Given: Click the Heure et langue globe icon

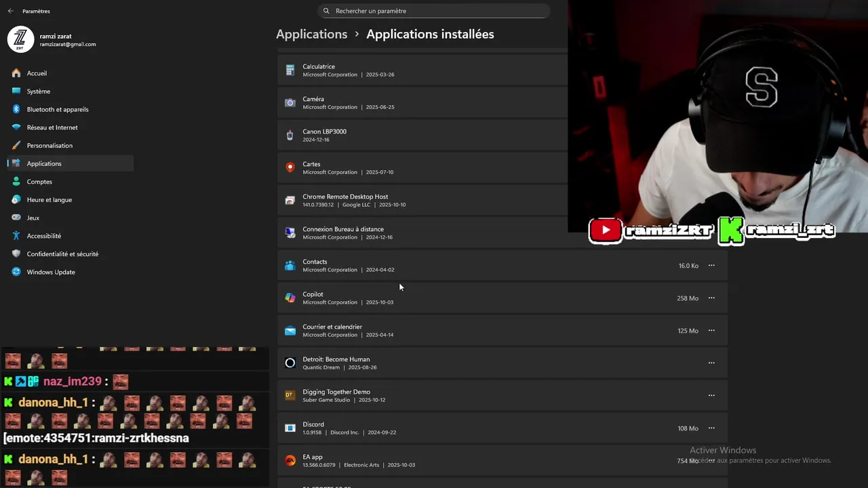Looking at the screenshot, I should (x=16, y=200).
